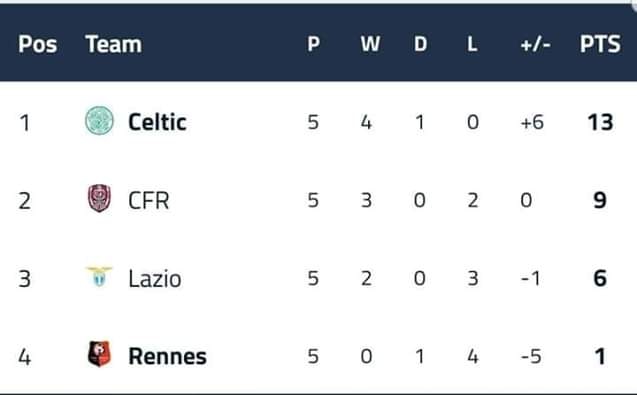This screenshot has height=395, width=637.
Task: Click the Rennes club crest icon
Action: pyautogui.click(x=100, y=354)
